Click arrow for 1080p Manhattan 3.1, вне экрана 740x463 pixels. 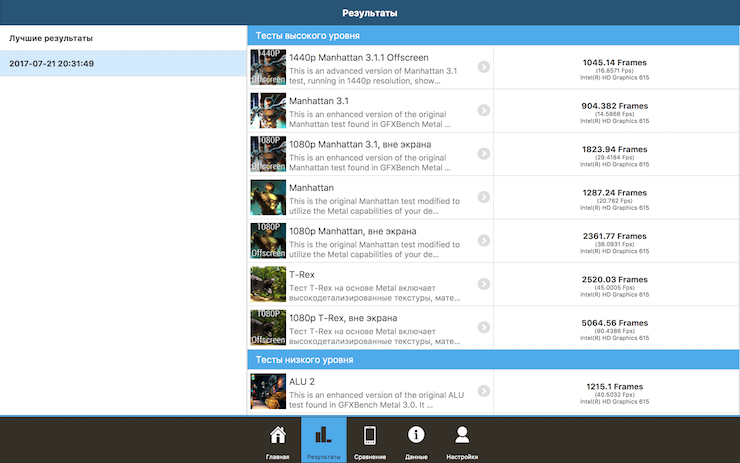[x=483, y=153]
